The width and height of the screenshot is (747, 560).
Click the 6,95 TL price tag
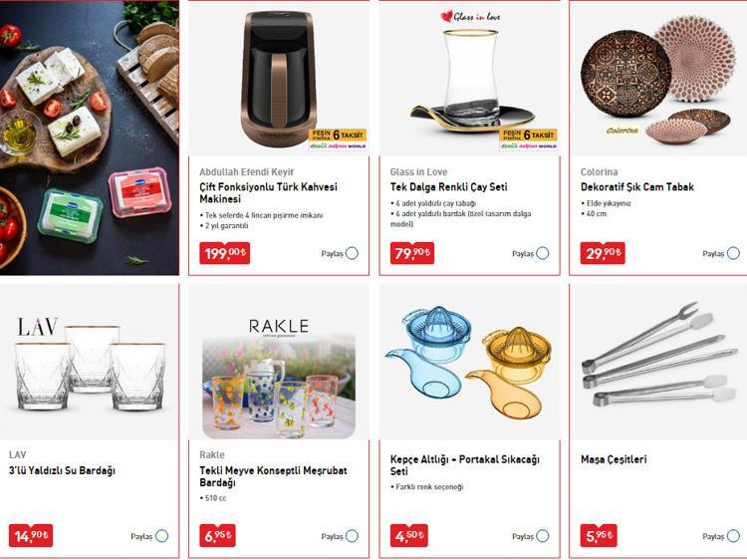click(x=217, y=536)
